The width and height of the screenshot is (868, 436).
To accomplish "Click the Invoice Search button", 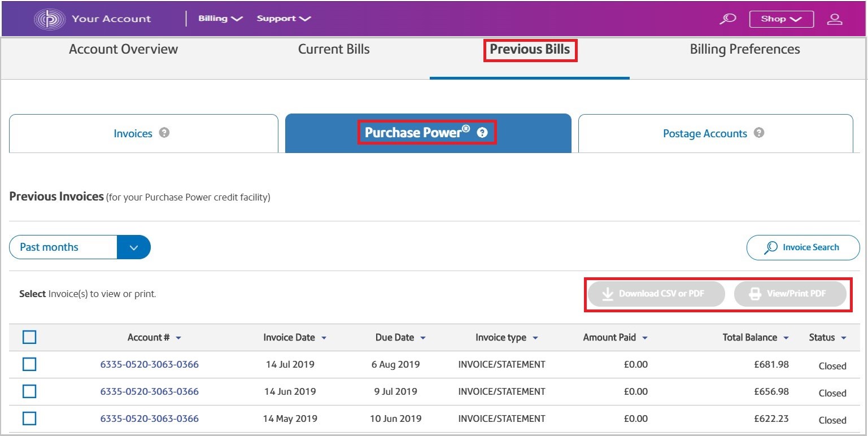I will 803,247.
